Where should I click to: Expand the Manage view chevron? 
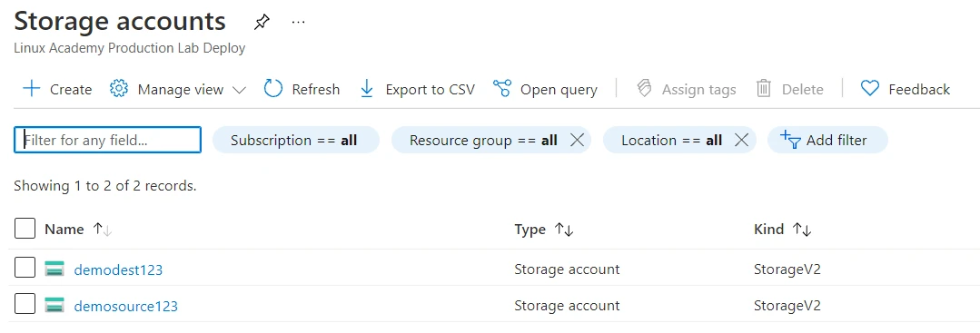pos(239,90)
